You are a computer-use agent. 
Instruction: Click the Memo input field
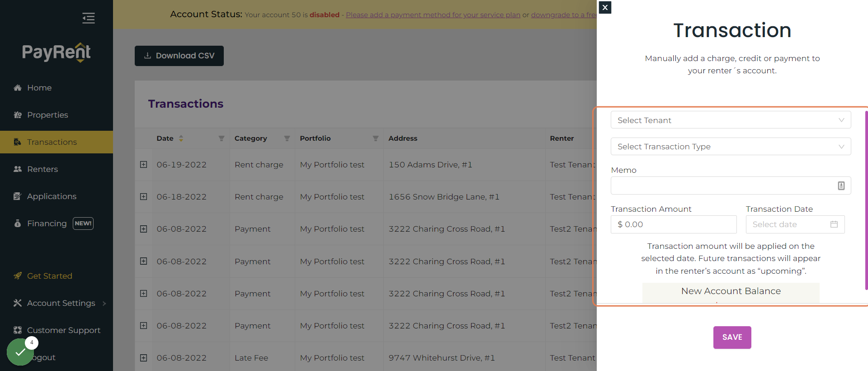[x=731, y=185]
